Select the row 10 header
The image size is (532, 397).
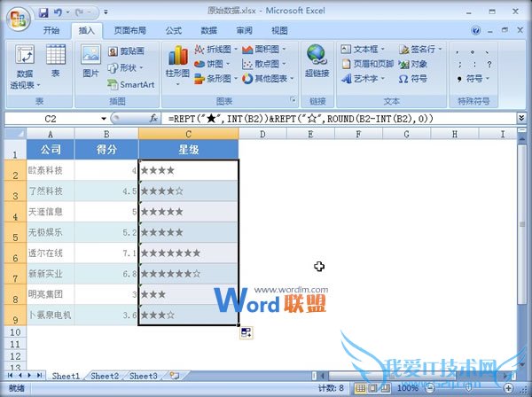[15, 332]
